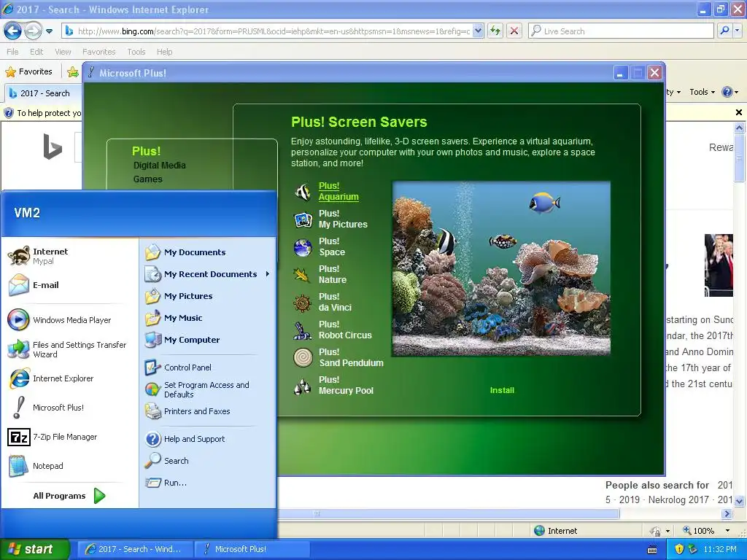Viewport: 747px width, 560px height.
Task: Open the Plus! Aquarium screen saver link
Action: tap(338, 192)
